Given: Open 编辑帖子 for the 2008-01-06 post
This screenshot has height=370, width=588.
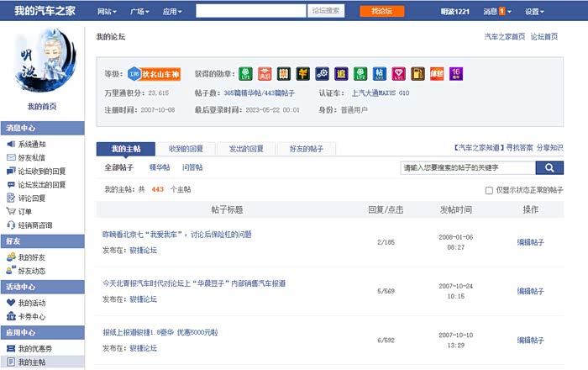Looking at the screenshot, I should click(530, 242).
